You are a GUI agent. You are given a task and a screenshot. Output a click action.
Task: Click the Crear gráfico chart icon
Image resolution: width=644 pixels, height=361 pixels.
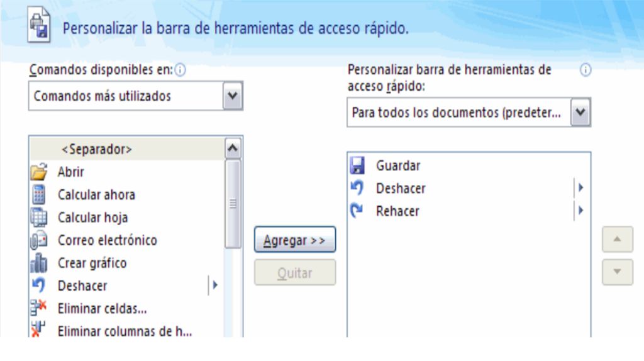point(39,263)
